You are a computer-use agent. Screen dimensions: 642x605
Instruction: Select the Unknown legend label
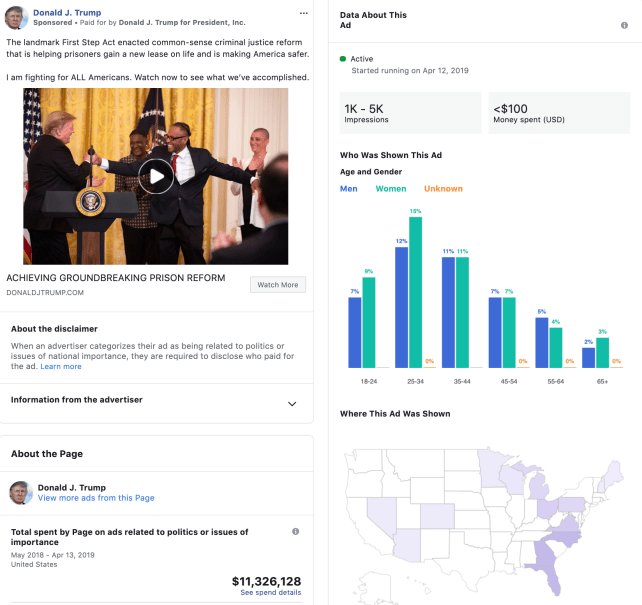[x=443, y=188]
